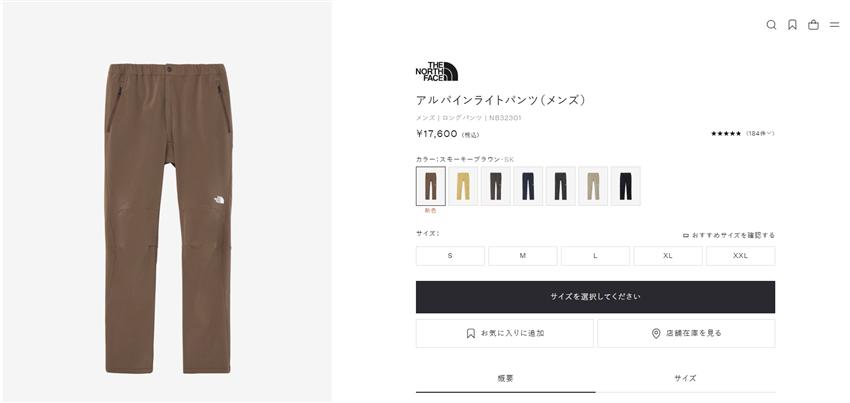
Task: Open おすすめサイズを確認する size guide link
Action: (729, 235)
